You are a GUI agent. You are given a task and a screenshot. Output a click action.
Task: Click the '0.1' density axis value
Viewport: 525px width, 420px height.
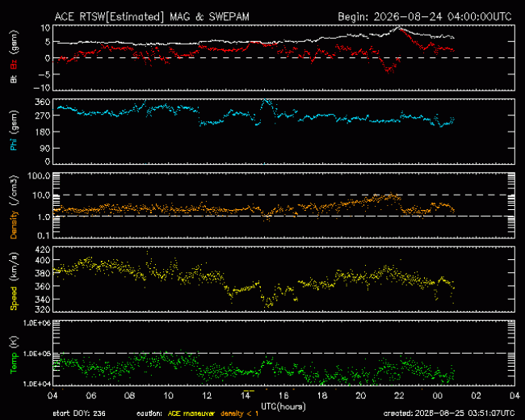click(44, 236)
